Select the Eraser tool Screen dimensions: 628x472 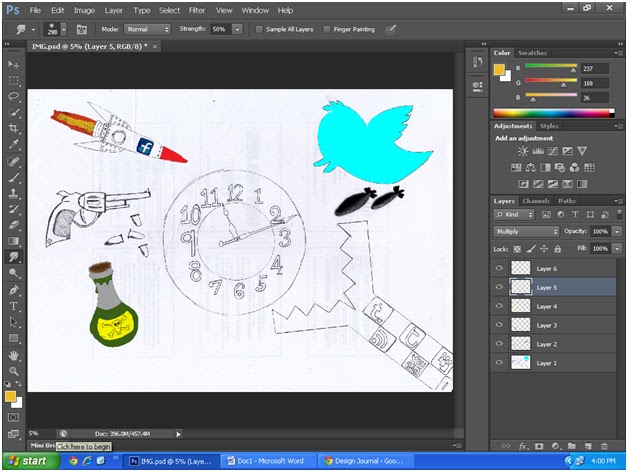[14, 225]
